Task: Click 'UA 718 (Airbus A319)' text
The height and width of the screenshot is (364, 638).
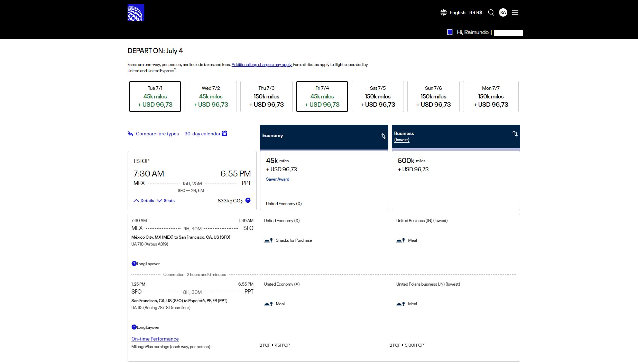Action: coord(150,244)
